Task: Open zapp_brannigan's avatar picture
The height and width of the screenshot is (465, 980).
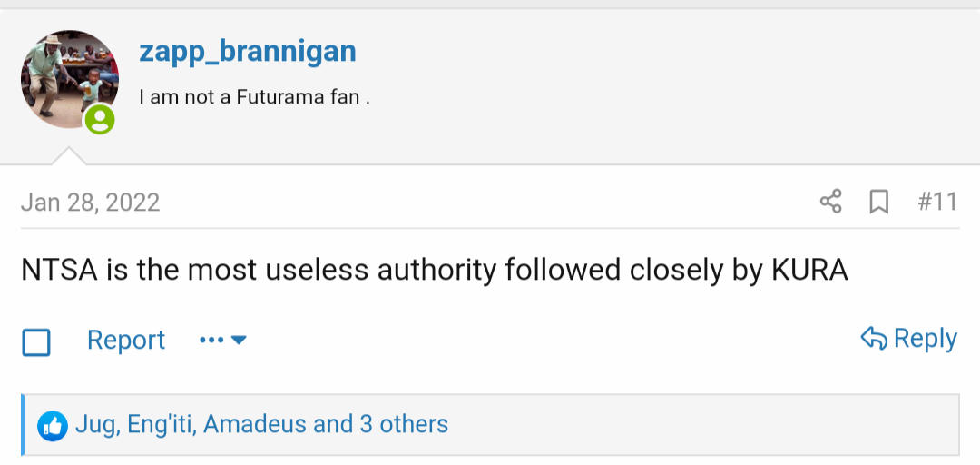Action: coord(69,80)
